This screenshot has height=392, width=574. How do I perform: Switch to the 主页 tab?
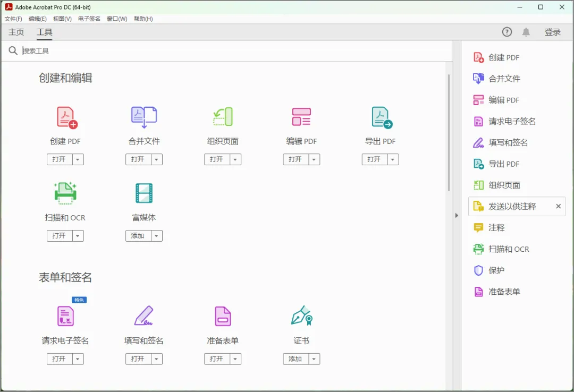pyautogui.click(x=16, y=32)
